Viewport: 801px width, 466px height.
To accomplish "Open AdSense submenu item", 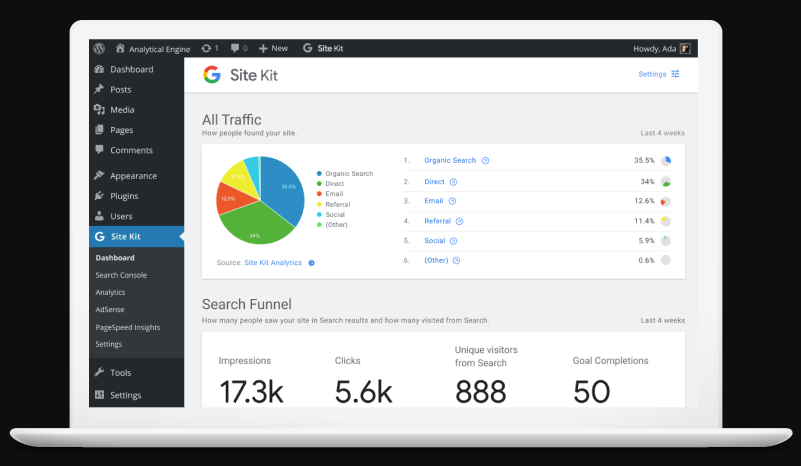I will [x=110, y=310].
